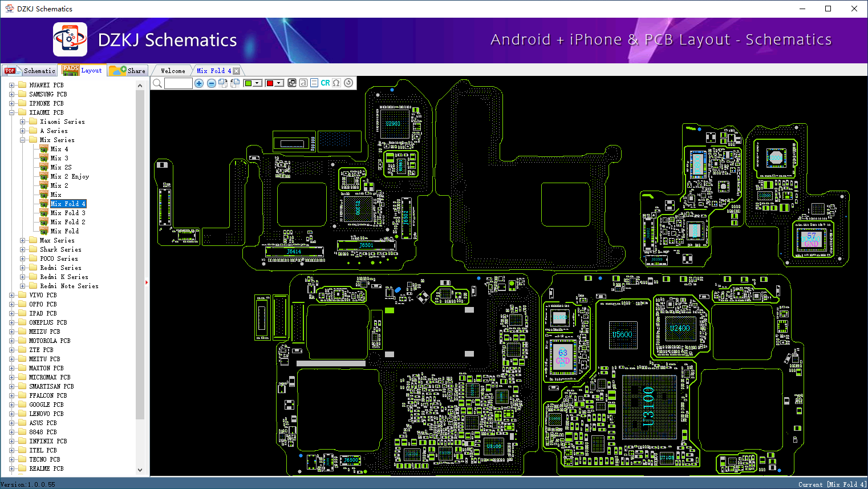
Task: Select the highlighted Mix Fold 4 tree item
Action: 68,204
